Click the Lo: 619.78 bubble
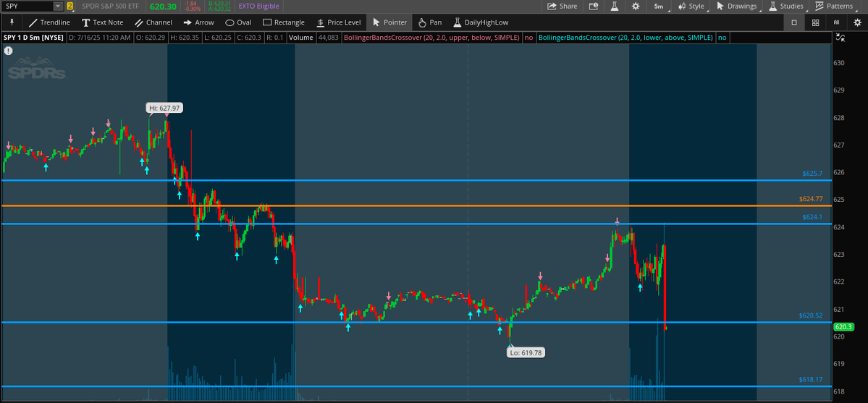This screenshot has width=868, height=403. tap(527, 352)
